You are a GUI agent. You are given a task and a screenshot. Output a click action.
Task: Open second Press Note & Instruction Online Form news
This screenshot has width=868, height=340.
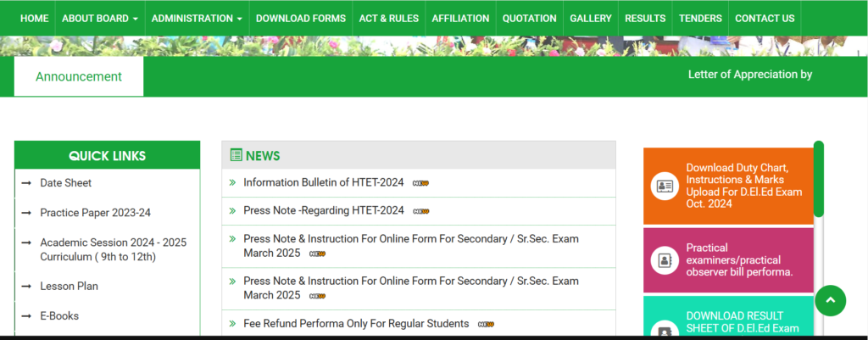point(411,288)
